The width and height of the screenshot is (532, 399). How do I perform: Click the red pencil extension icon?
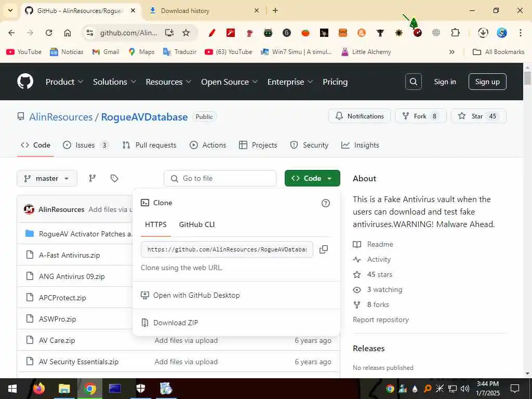click(212, 33)
